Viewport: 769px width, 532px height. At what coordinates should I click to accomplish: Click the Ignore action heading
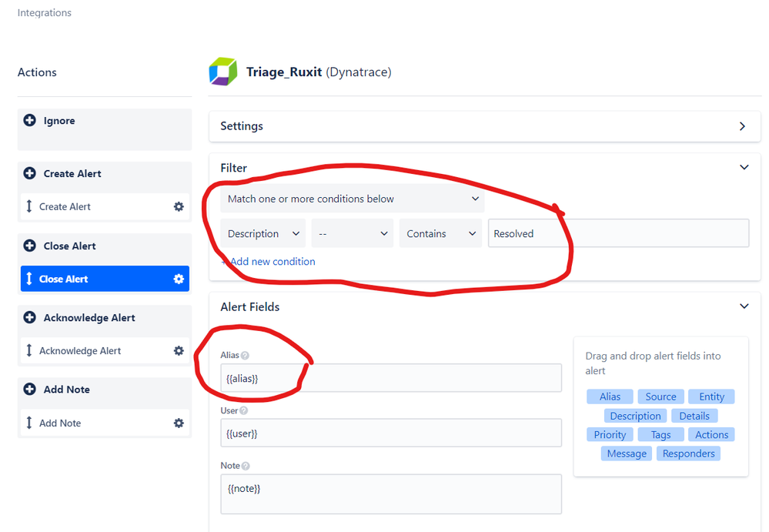click(x=59, y=121)
